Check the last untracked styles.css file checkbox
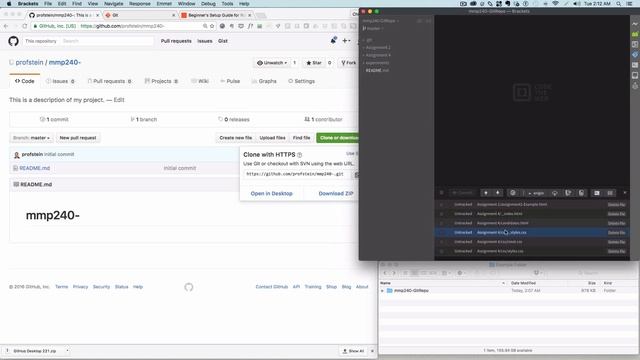Image resolution: width=640 pixels, height=360 pixels. point(442,251)
